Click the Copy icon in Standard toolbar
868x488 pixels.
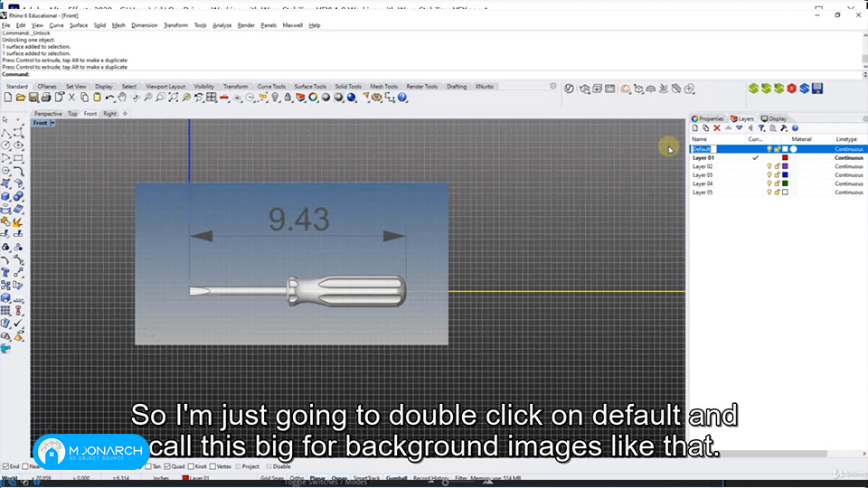click(84, 98)
